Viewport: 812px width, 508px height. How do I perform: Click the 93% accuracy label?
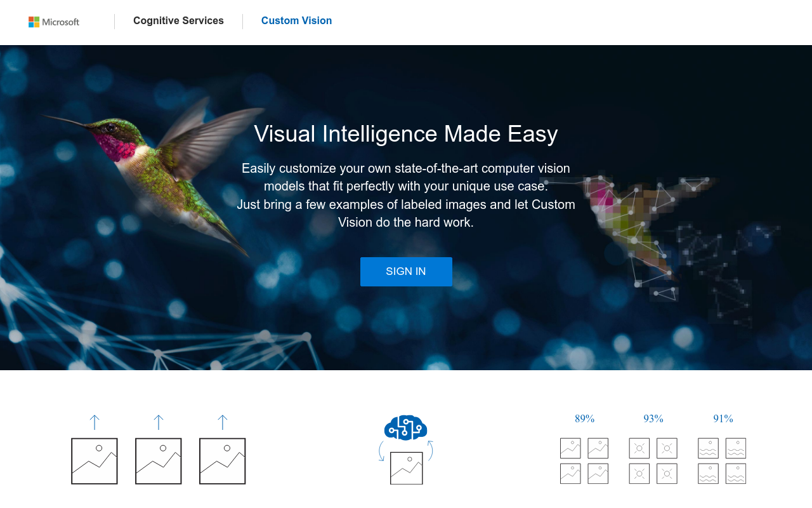[653, 419]
